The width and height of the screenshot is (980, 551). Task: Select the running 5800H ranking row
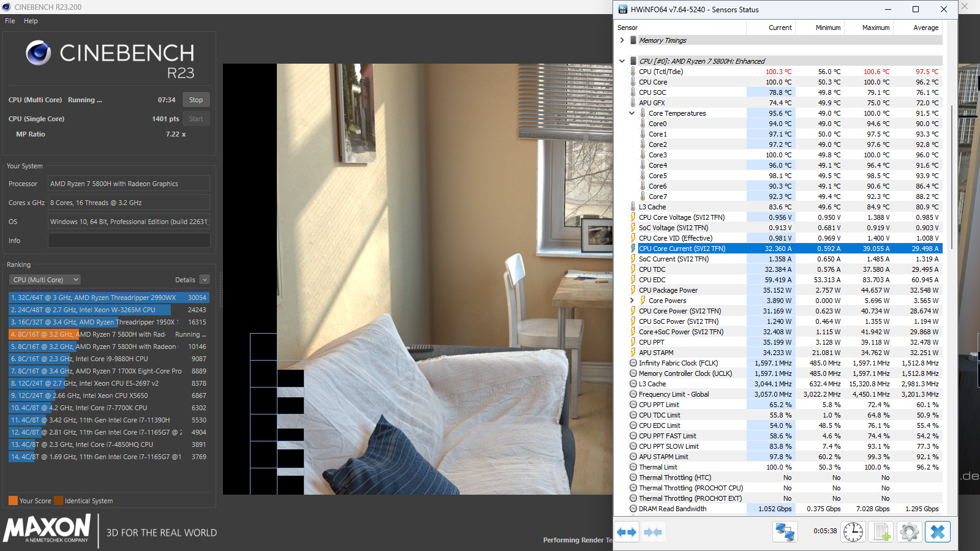[109, 334]
